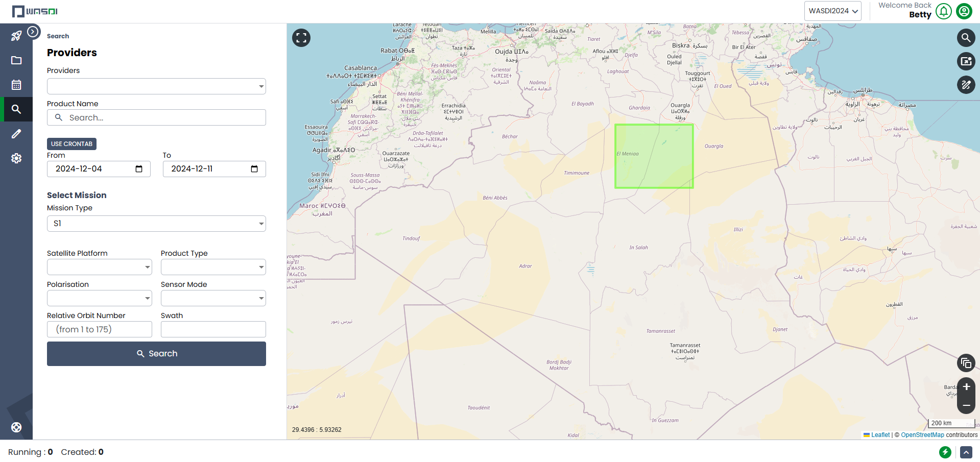Expand the sidebar with the arrow toggle
Screen dimensions: 980x462
click(33, 32)
